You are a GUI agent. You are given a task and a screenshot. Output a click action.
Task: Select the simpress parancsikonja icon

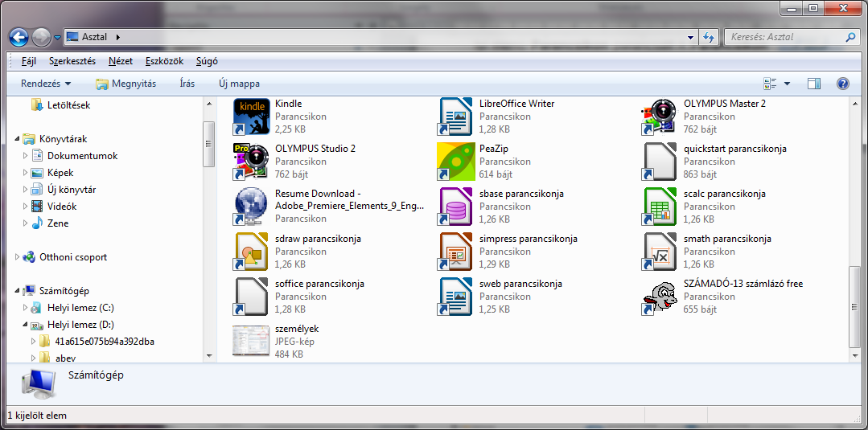coord(455,252)
